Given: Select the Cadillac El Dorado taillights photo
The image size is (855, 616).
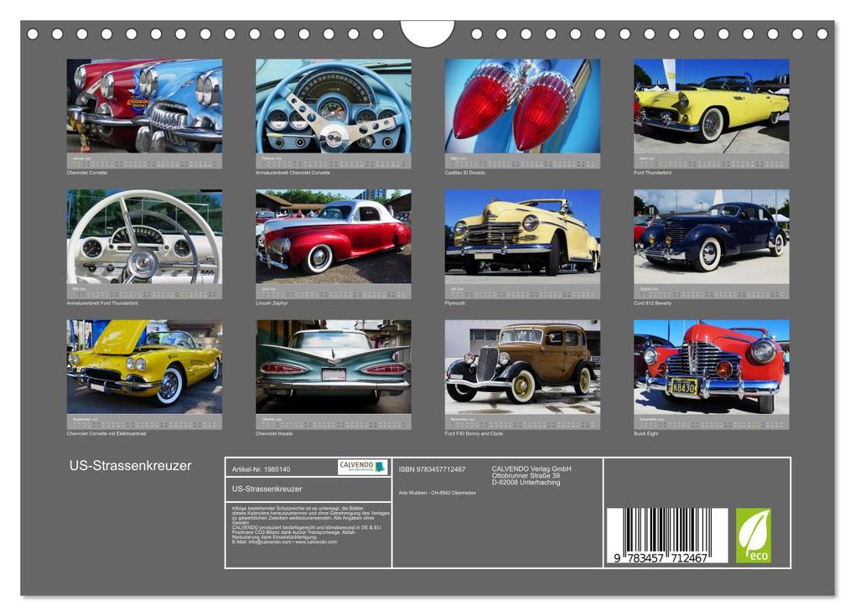Looking at the screenshot, I should point(522,105).
